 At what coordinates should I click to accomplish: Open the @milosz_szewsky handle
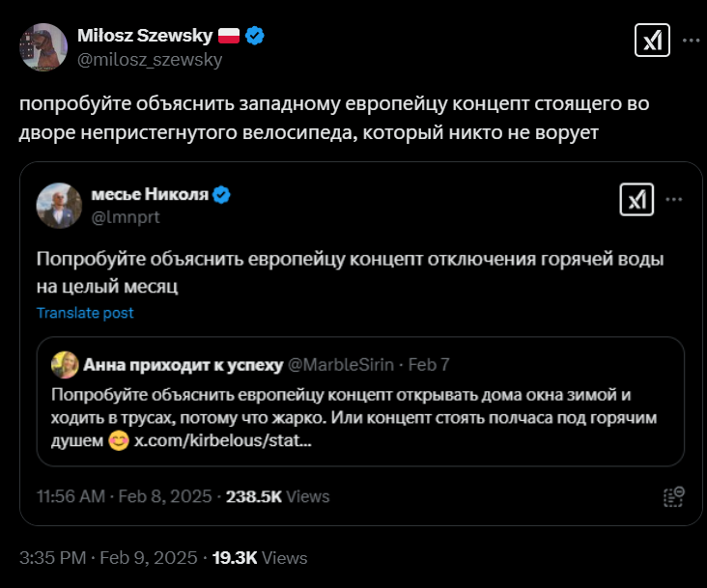[x=150, y=59]
